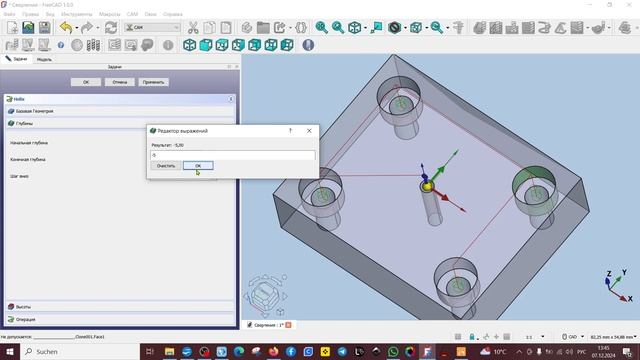This screenshot has height=360, width=640.
Task: Click OK in the task panel
Action: (86, 82)
